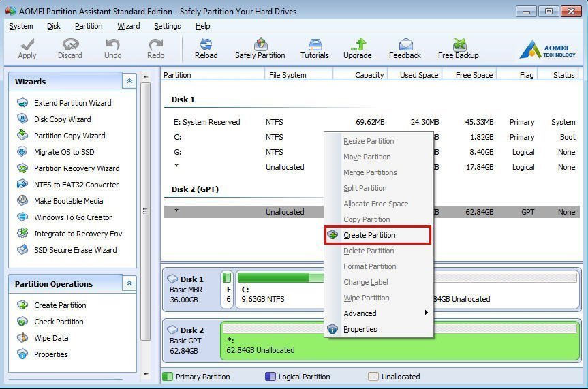
Task: Click Check Partition in operations panel
Action: (x=59, y=322)
